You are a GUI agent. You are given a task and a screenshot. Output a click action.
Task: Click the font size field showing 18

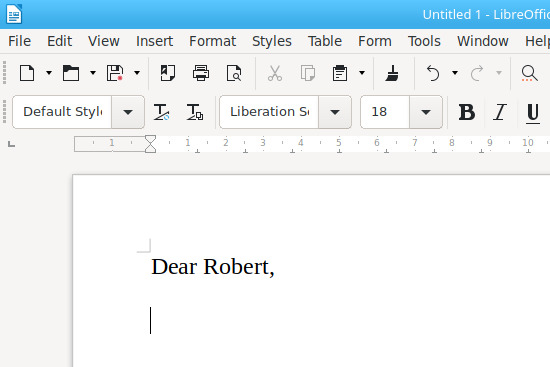(385, 112)
